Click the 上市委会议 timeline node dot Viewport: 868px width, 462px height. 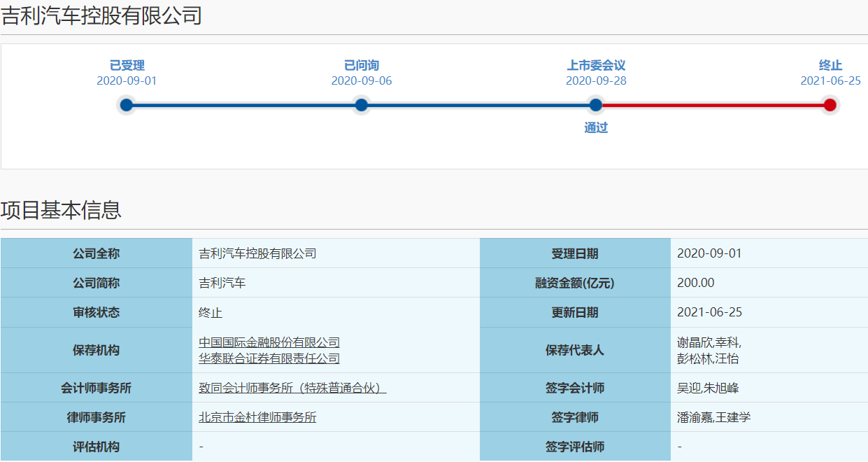pyautogui.click(x=596, y=105)
